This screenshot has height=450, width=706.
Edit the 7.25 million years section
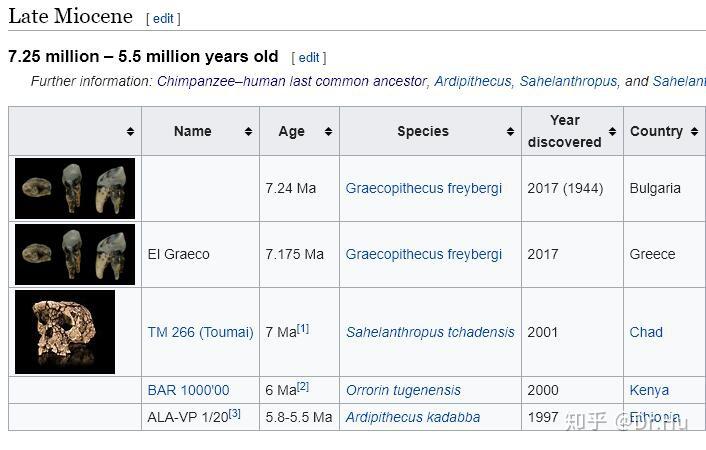point(309,58)
